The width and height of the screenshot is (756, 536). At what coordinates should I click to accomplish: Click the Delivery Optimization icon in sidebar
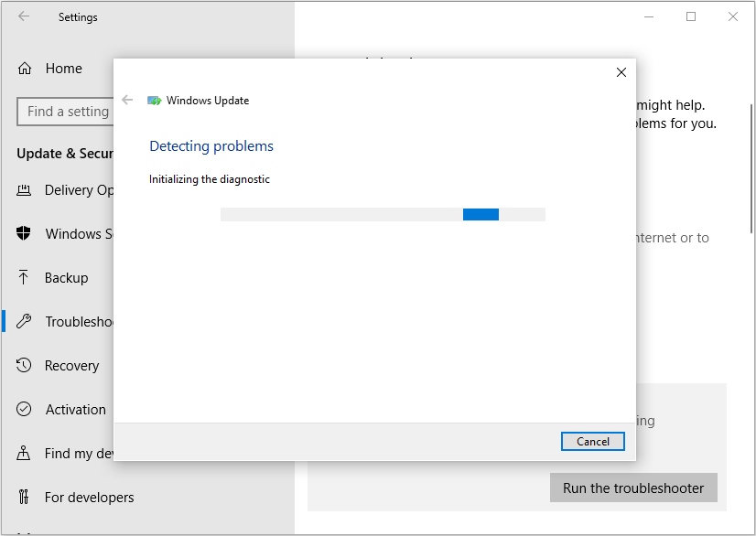click(x=24, y=190)
